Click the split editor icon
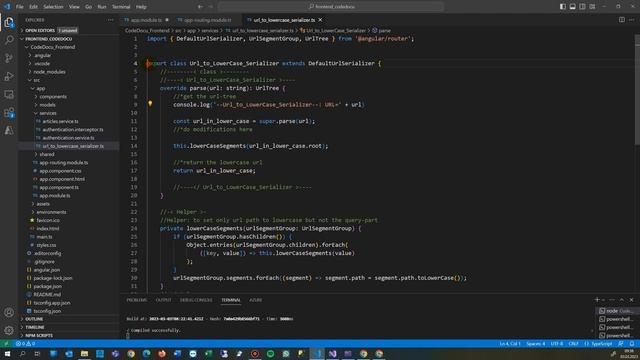Screen dimensions: 640x360 point(622,20)
